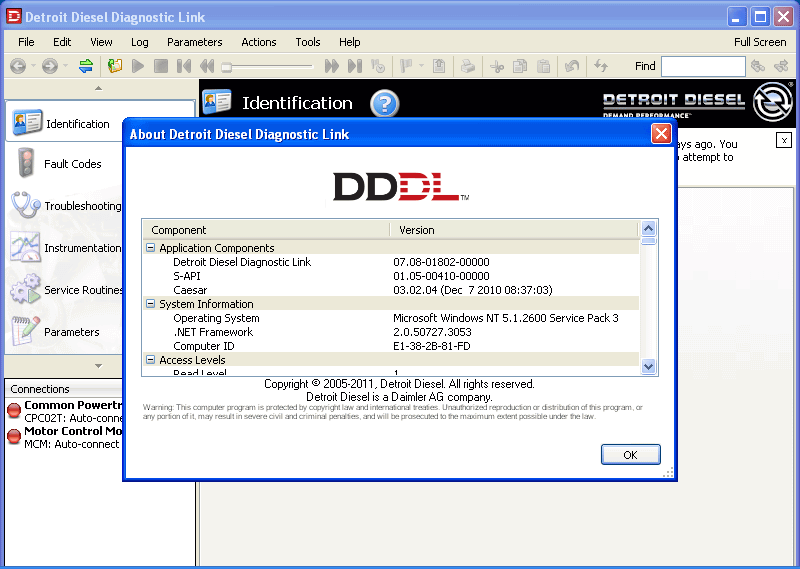Collapse the Access Levels group
Viewport: 800px width, 569px height.
coord(151,360)
